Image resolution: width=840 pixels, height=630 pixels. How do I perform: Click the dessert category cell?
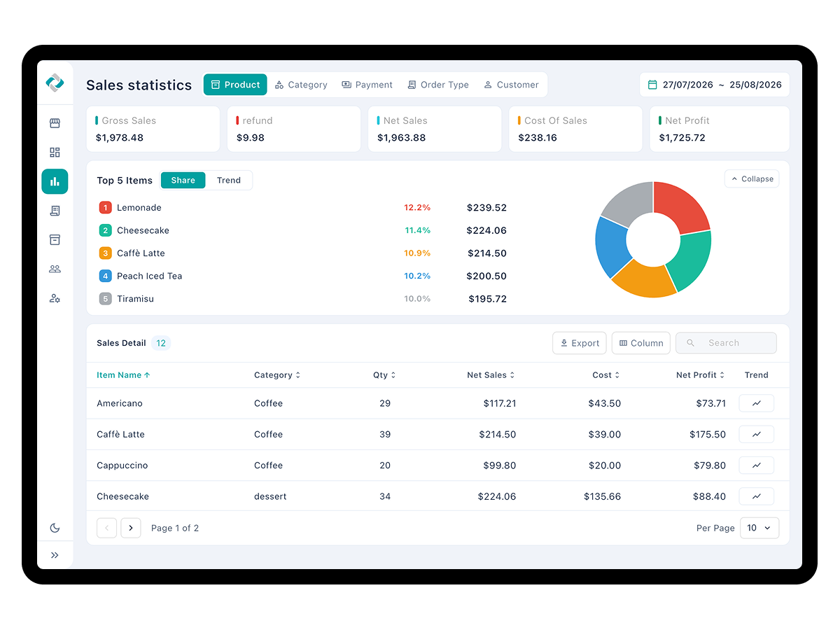click(270, 496)
